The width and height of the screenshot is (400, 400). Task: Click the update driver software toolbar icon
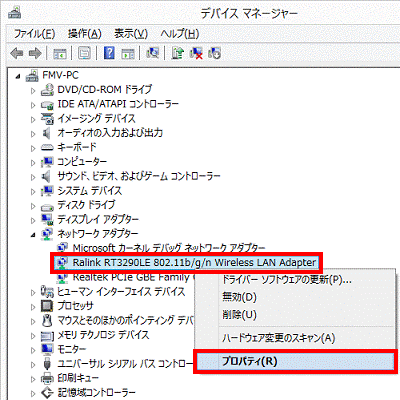pos(177,53)
